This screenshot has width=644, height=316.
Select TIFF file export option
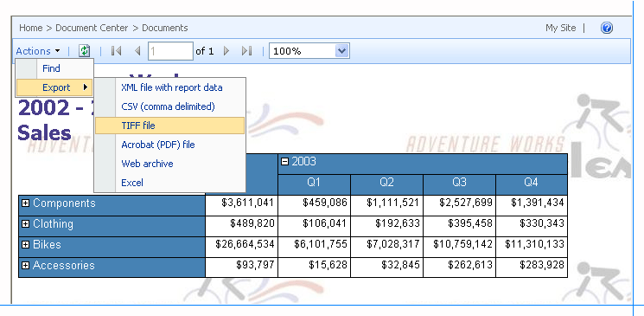coord(170,126)
